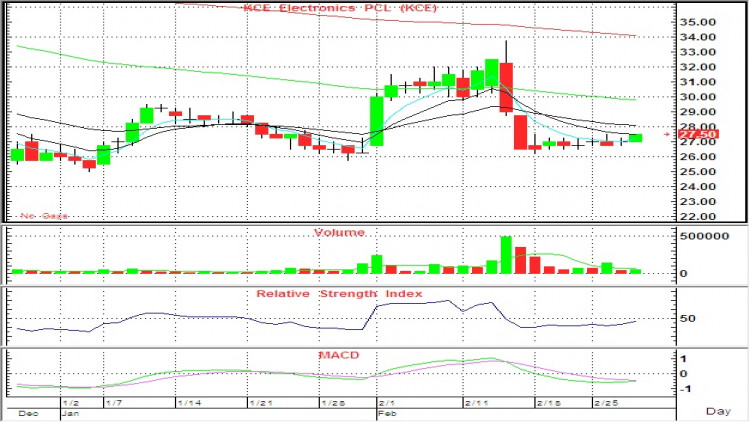Click the 2/11 date marker

(476, 402)
